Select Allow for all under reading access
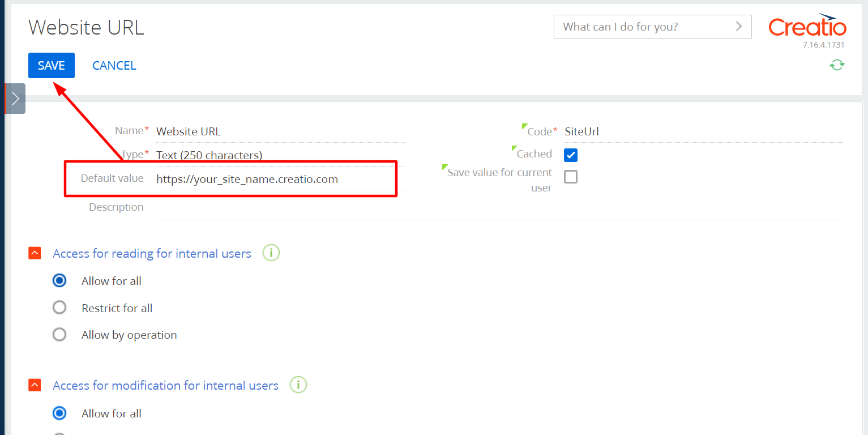This screenshot has width=868, height=435. point(59,280)
